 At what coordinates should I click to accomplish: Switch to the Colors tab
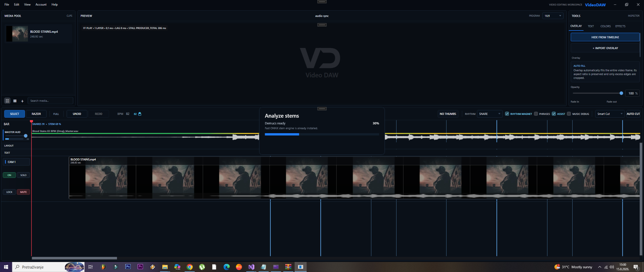(605, 26)
